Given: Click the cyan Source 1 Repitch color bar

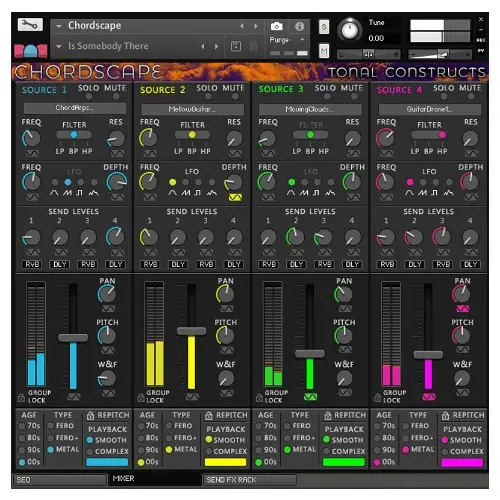Looking at the screenshot, I should click(x=107, y=462).
